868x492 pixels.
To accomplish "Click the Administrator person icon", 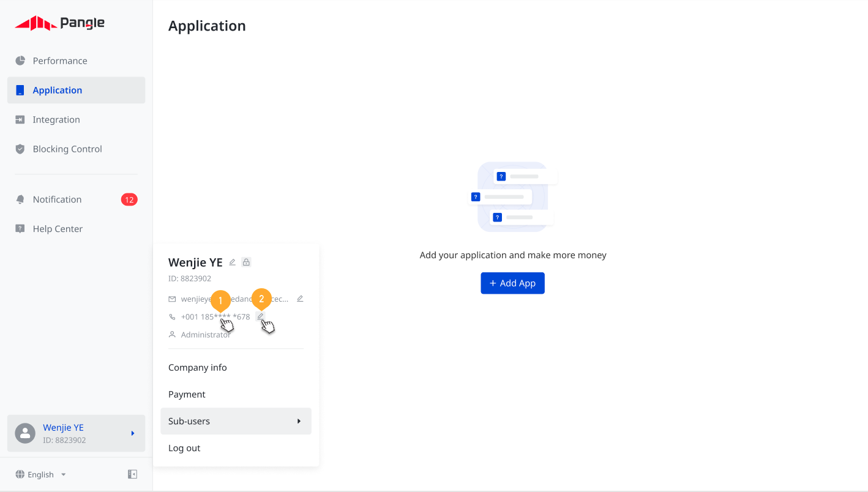I will coord(172,335).
